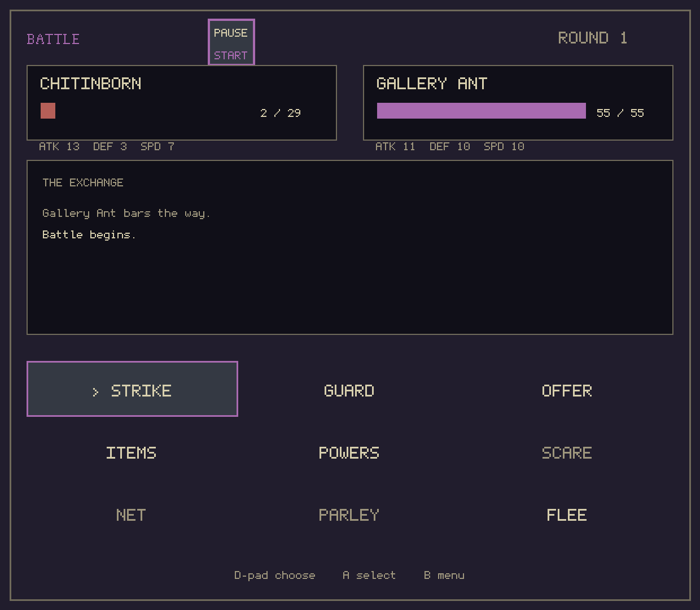Click Gallery Ant's DEF 10 stat
The width and height of the screenshot is (700, 610).
(450, 146)
